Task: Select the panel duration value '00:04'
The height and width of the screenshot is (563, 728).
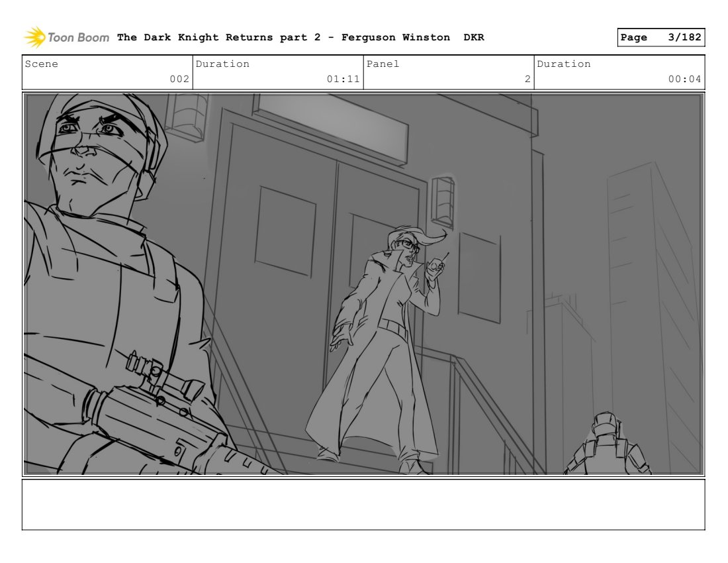Action: click(684, 79)
